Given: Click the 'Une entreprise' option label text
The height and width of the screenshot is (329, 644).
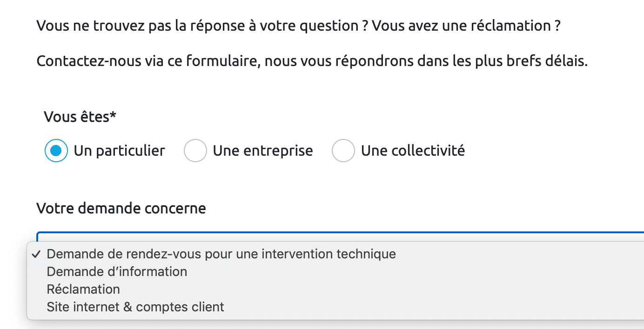Looking at the screenshot, I should click(x=263, y=150).
